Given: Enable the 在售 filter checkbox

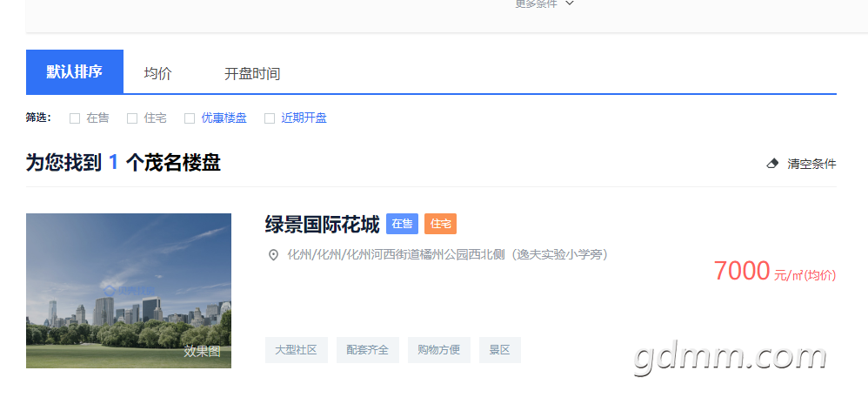Looking at the screenshot, I should point(75,118).
